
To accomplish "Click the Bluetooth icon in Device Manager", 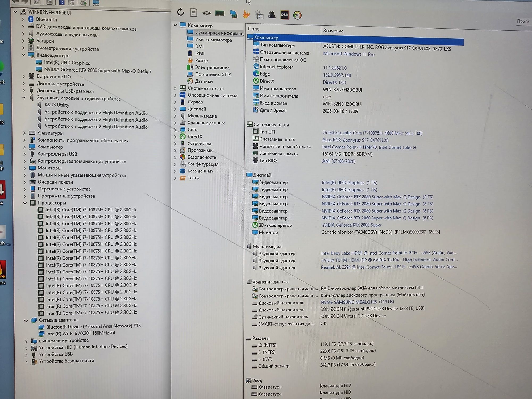I will click(31, 19).
